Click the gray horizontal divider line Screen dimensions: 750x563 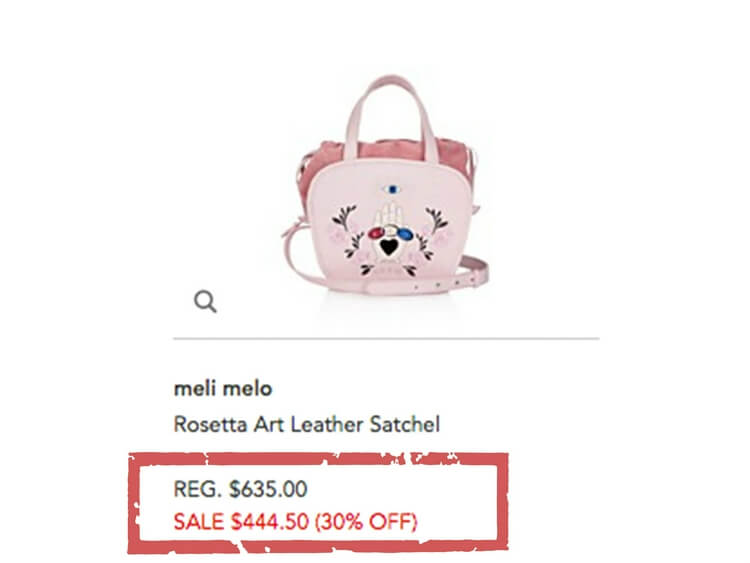pyautogui.click(x=386, y=338)
